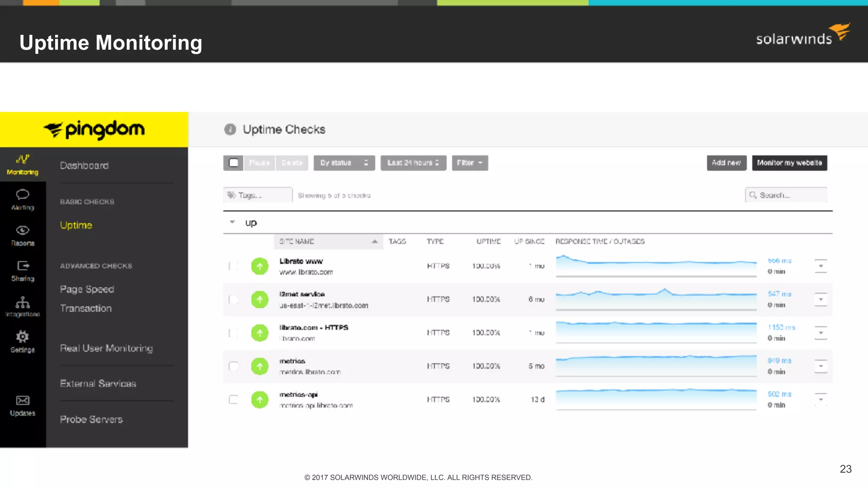
Task: Open the Alerting speech bubble icon
Action: coord(22,194)
